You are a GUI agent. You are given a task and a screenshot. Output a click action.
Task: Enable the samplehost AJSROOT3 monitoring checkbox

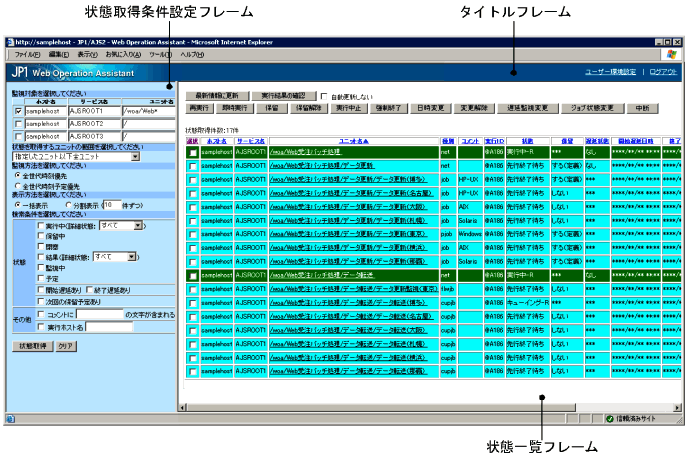(x=18, y=136)
